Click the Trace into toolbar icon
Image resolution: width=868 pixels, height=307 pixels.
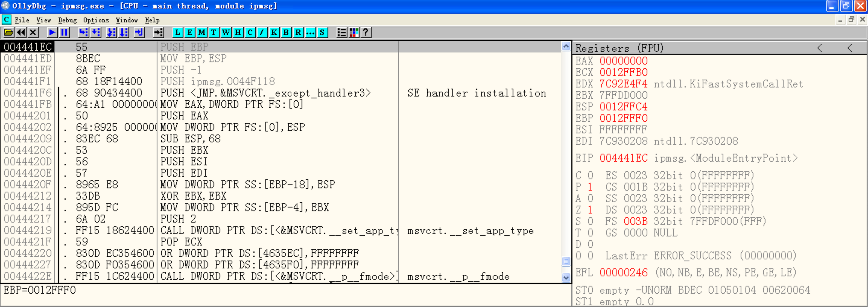pos(111,32)
